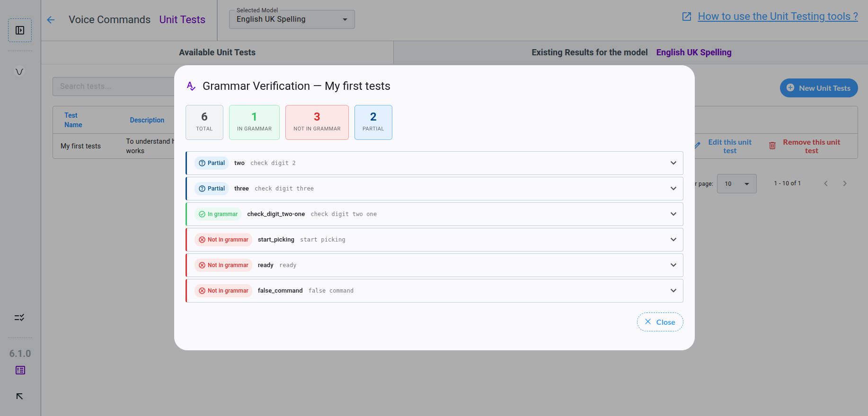Viewport: 868px width, 416px height.
Task: Click the red trash icon for removing test
Action: [772, 146]
